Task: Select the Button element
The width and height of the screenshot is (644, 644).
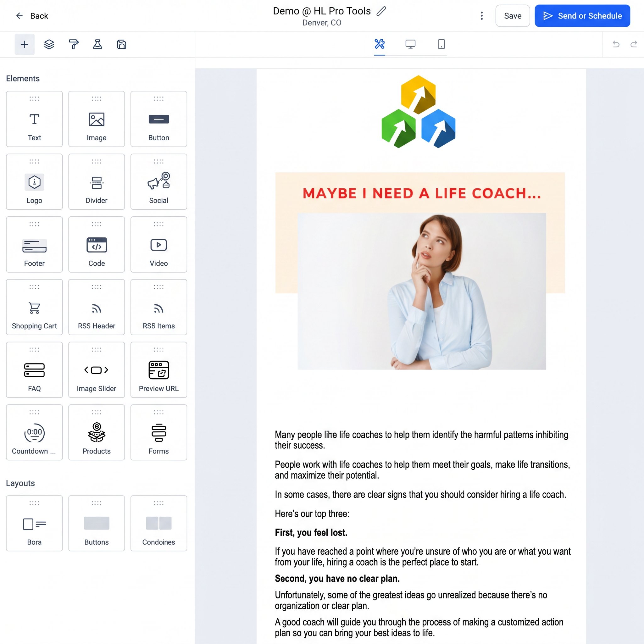Action: coord(159,119)
